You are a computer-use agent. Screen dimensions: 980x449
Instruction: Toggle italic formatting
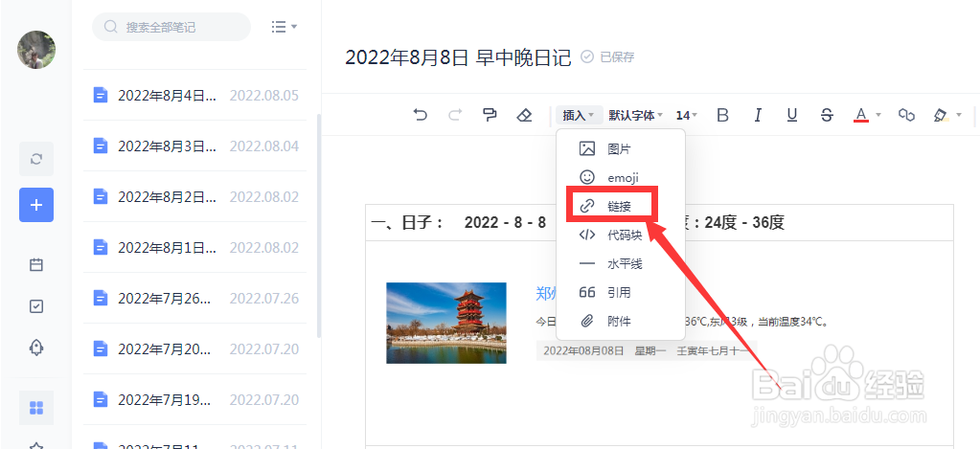click(758, 115)
